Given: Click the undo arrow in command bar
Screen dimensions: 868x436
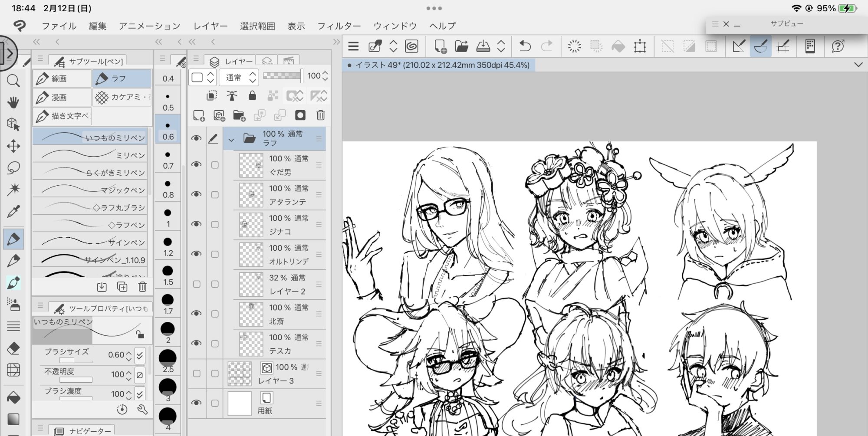Looking at the screenshot, I should click(525, 46).
